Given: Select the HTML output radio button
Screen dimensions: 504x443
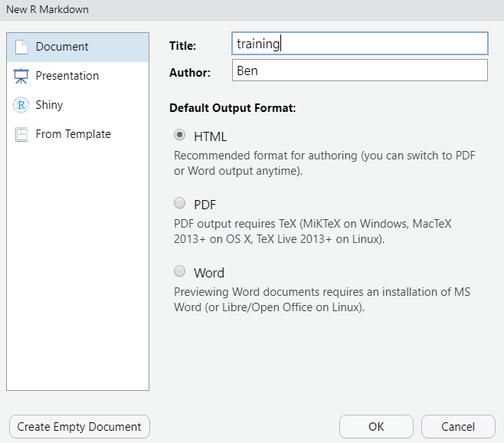Looking at the screenshot, I should tap(180, 135).
